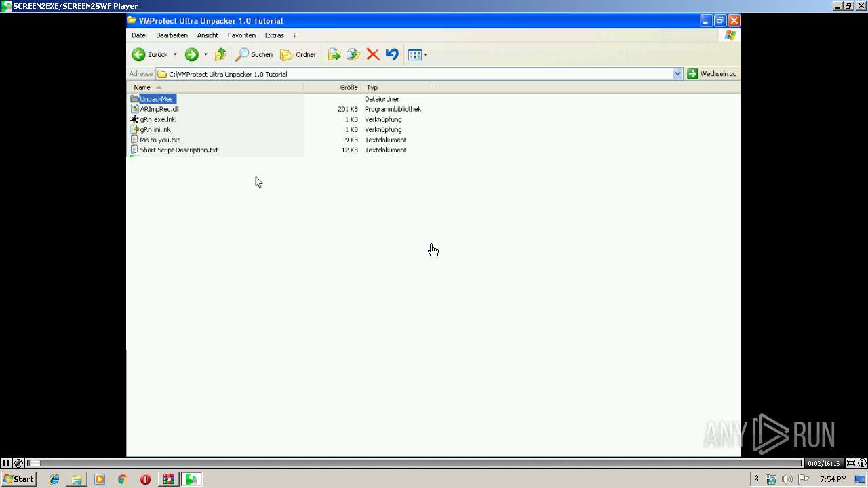Expand the address bar dropdown
868x488 pixels.
coord(677,74)
